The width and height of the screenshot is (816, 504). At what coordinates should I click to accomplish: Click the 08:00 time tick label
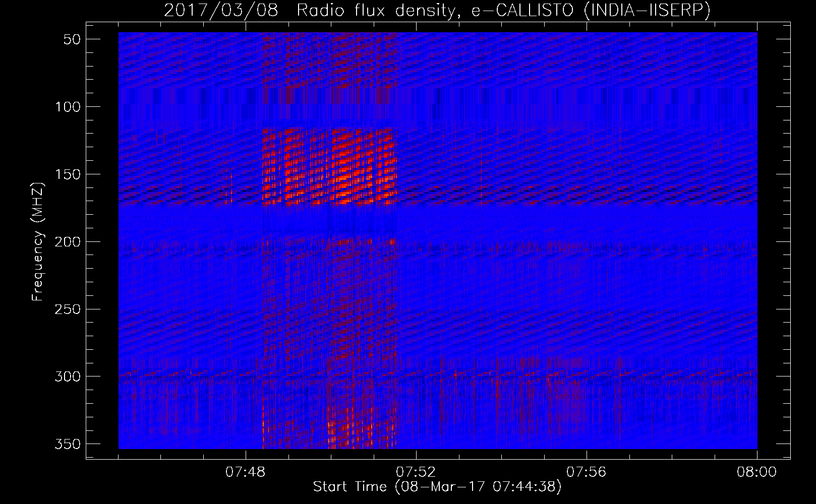(x=757, y=472)
